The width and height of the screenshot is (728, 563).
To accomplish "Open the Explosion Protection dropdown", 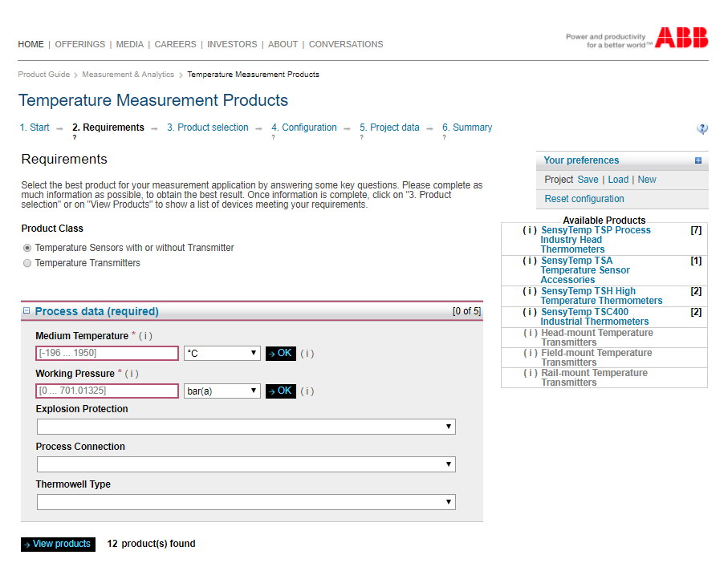I will 246,427.
